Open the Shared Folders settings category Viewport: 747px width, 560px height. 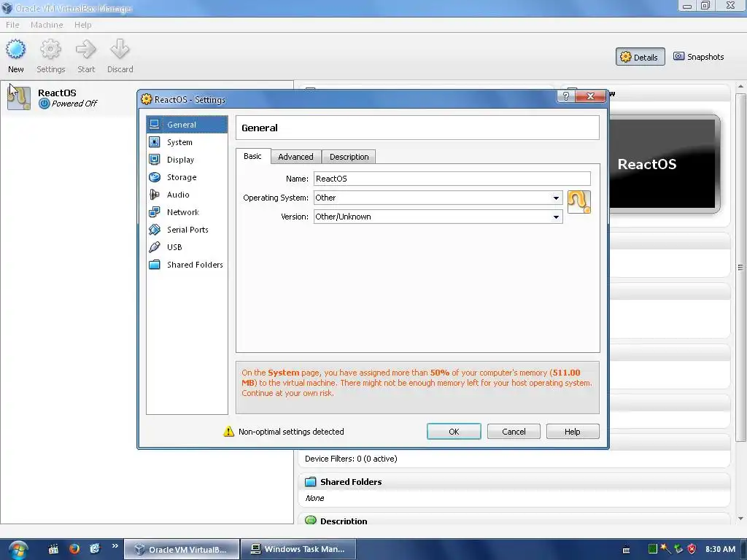click(187, 264)
